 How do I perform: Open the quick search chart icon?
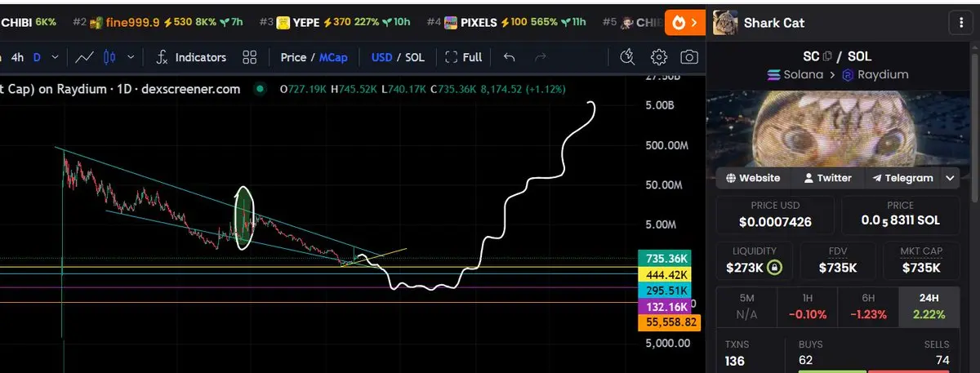[x=628, y=57]
